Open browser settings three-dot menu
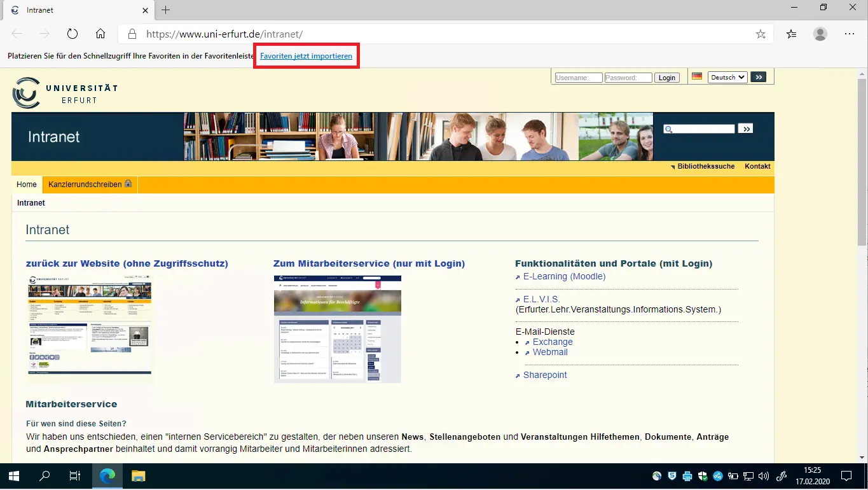Viewport: 868px width, 490px height. point(850,34)
